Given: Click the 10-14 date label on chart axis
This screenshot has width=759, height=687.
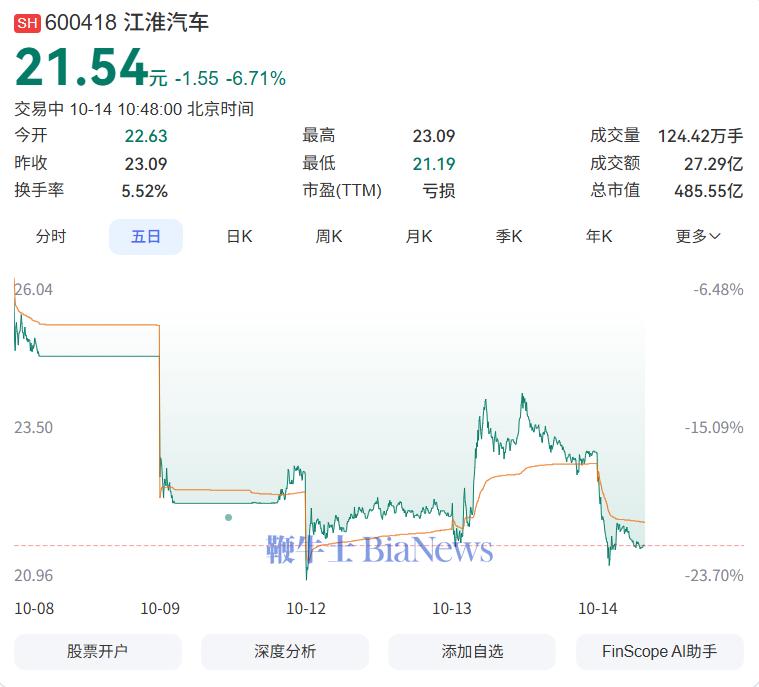Looking at the screenshot, I should [x=598, y=608].
